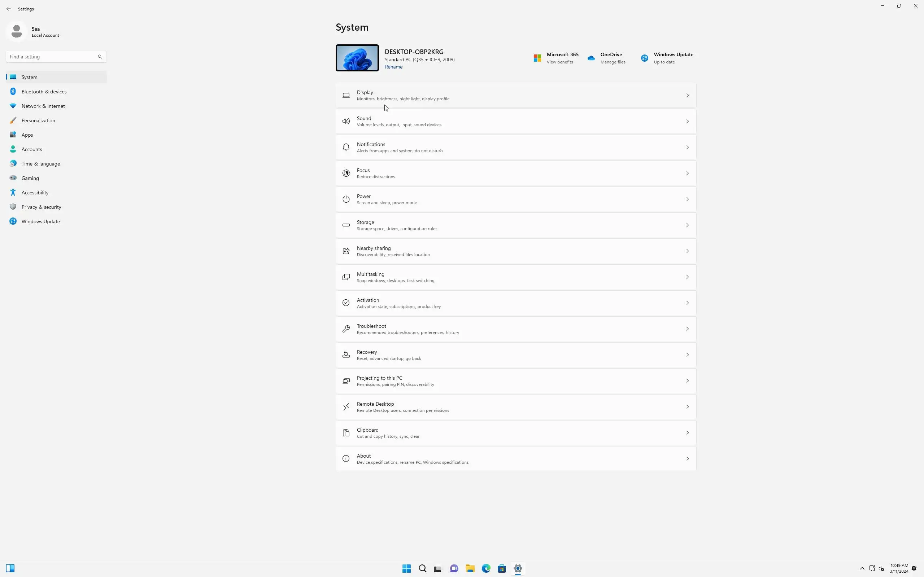Click the Bluetooth & devices sidebar icon
This screenshot has width=924, height=577.
pyautogui.click(x=13, y=92)
